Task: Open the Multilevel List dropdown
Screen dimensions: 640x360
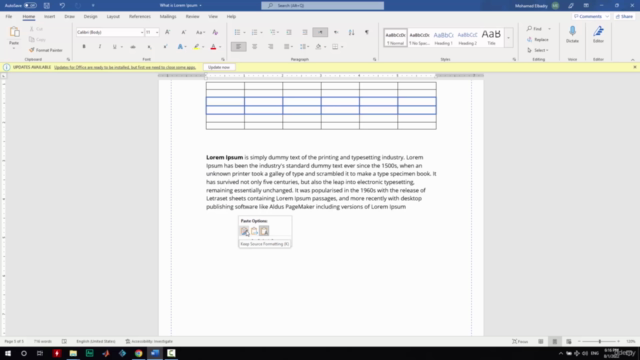Action: coord(278,32)
